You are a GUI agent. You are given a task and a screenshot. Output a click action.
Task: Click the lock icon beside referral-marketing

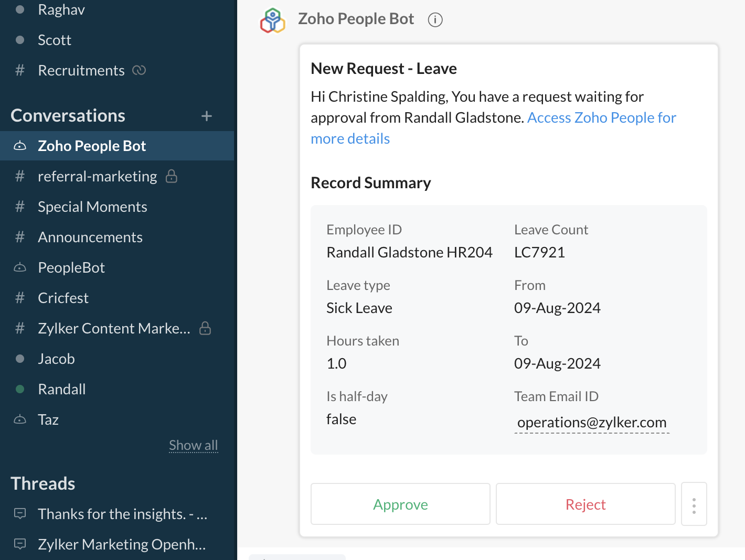tap(172, 176)
